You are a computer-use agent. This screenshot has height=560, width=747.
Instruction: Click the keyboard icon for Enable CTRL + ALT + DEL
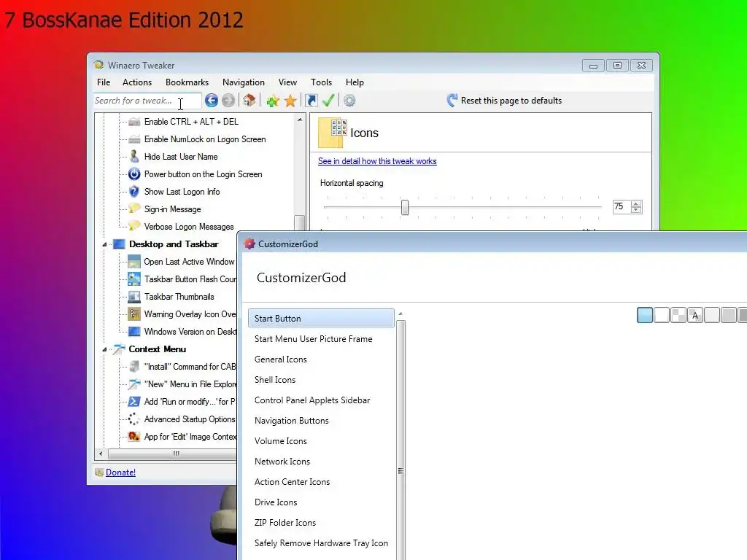[134, 122]
